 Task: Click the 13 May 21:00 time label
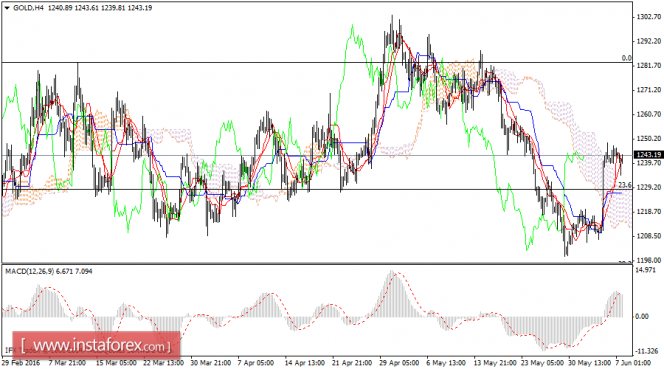[495, 363]
